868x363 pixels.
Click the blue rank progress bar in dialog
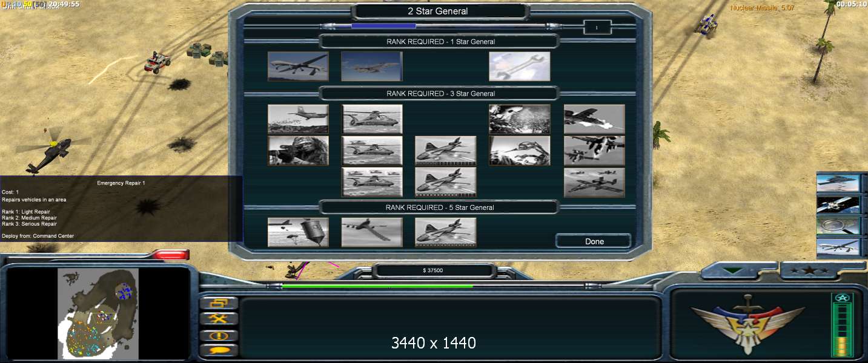click(x=383, y=26)
